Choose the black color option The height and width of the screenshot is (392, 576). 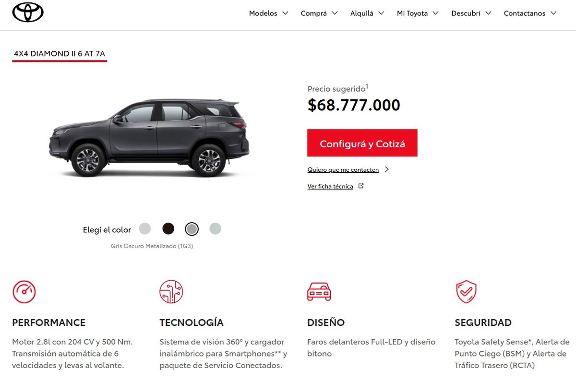point(168,228)
